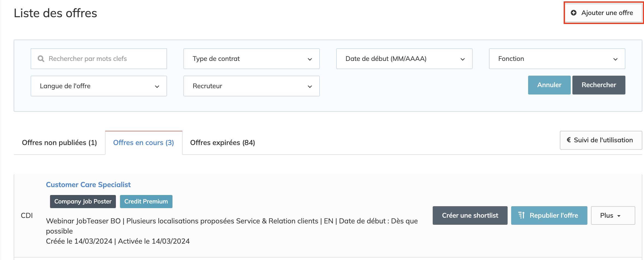644x260 pixels.
Task: Switch to Offres non publiées tab
Action: coord(59,143)
